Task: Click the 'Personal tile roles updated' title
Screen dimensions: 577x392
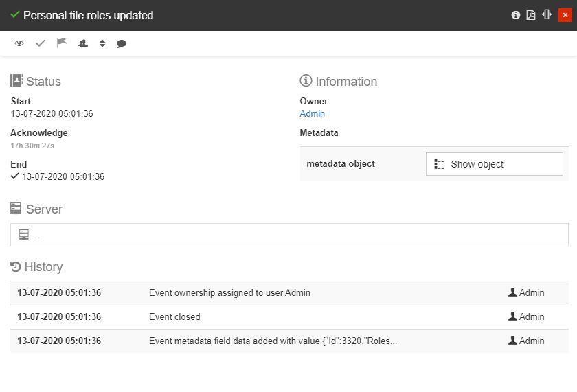Action: pos(89,15)
